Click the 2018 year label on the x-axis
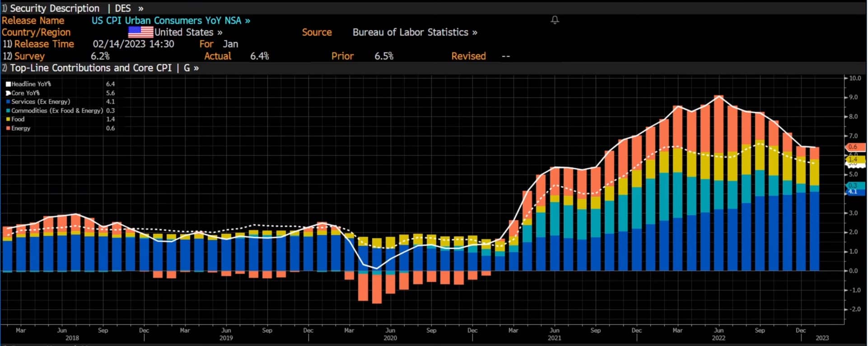868x346 pixels. pyautogui.click(x=72, y=338)
